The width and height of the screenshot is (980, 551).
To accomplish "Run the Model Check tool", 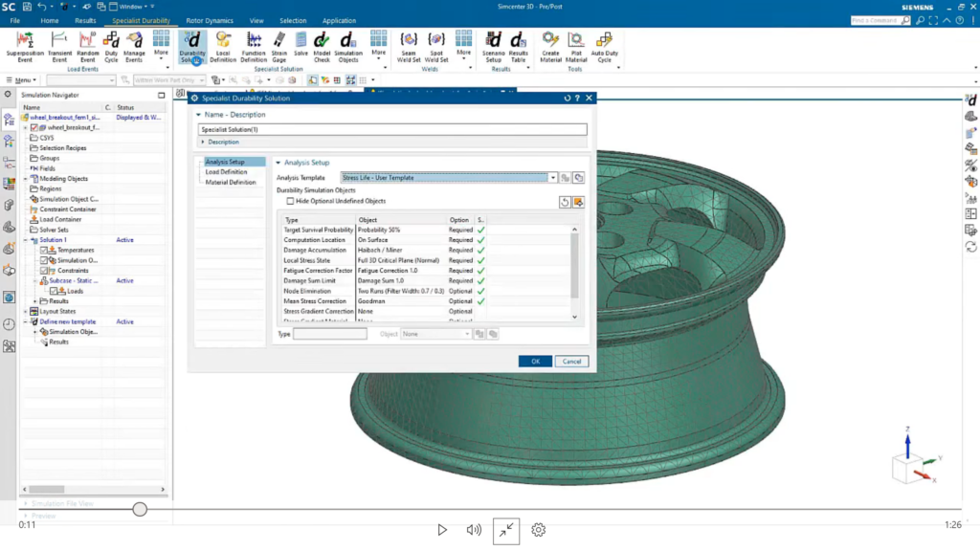I will pos(323,44).
